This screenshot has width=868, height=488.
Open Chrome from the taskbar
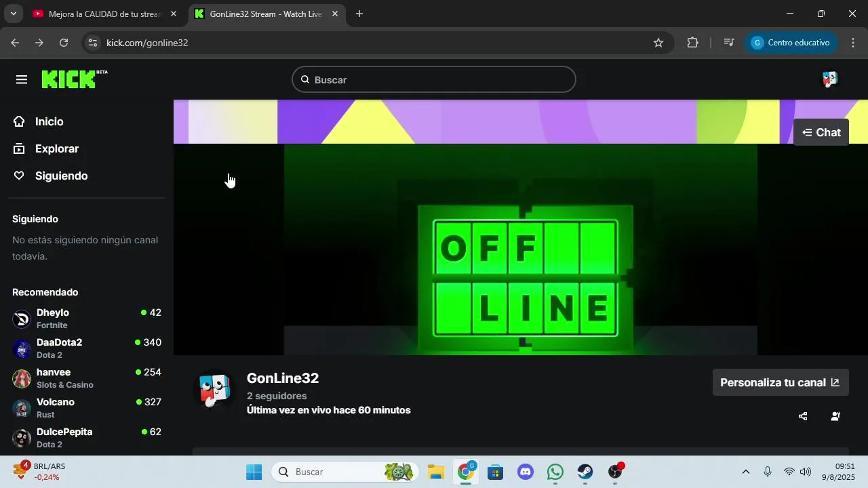466,472
